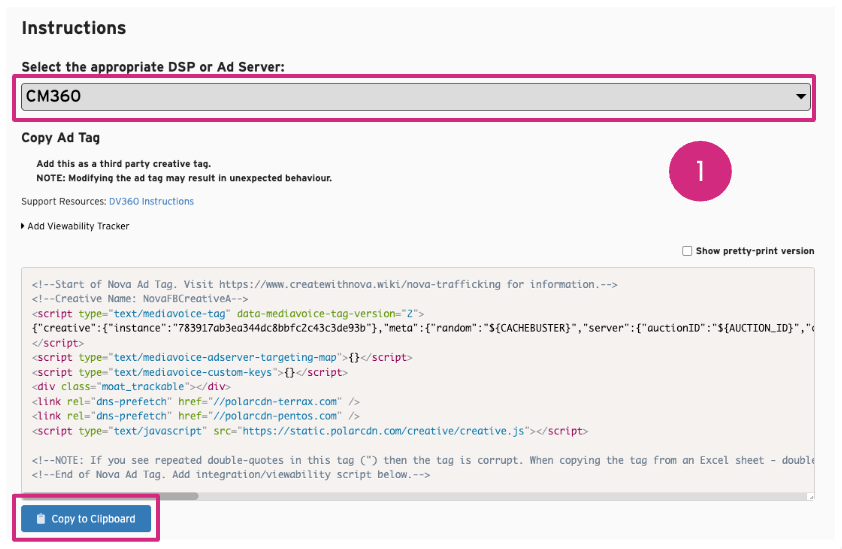Expand the Add Viewability Tracker section
The width and height of the screenshot is (842, 549).
tap(75, 226)
